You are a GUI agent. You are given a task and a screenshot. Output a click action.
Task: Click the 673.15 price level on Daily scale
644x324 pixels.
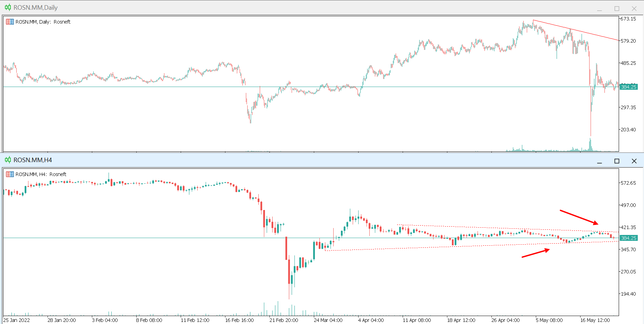click(x=628, y=19)
